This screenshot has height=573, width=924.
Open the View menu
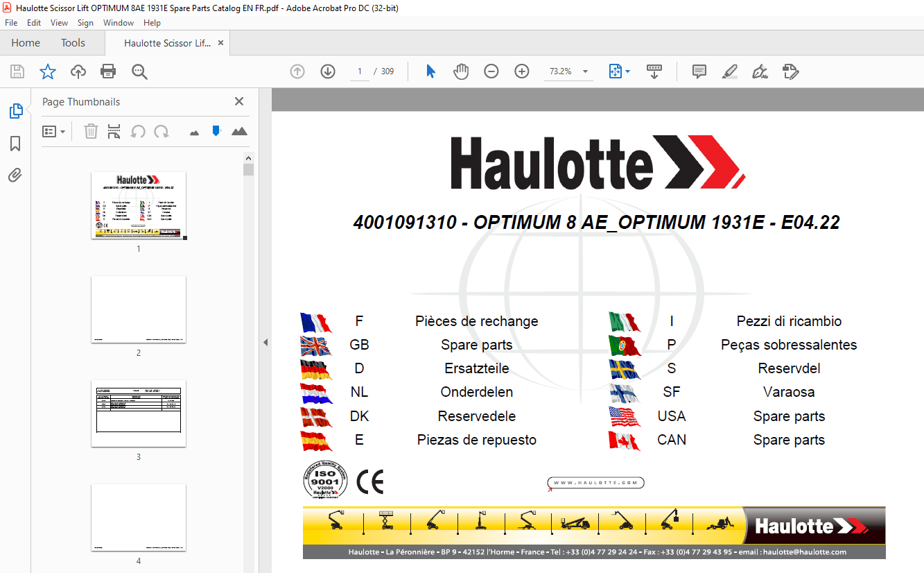pyautogui.click(x=60, y=23)
